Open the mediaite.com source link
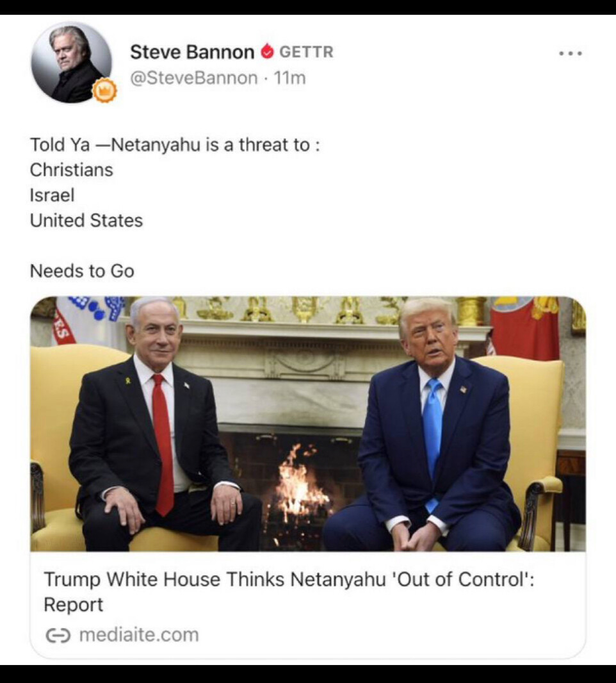The height and width of the screenshot is (683, 616). click(x=139, y=635)
